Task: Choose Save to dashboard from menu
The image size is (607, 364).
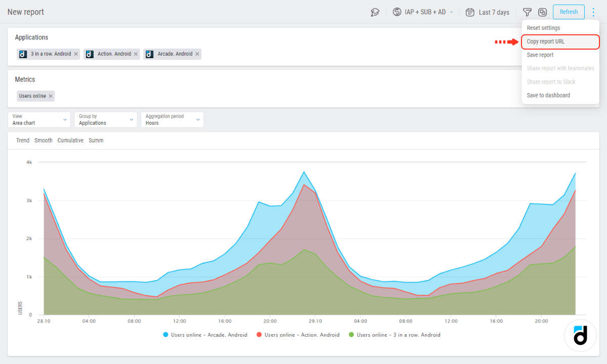Action: [x=548, y=95]
